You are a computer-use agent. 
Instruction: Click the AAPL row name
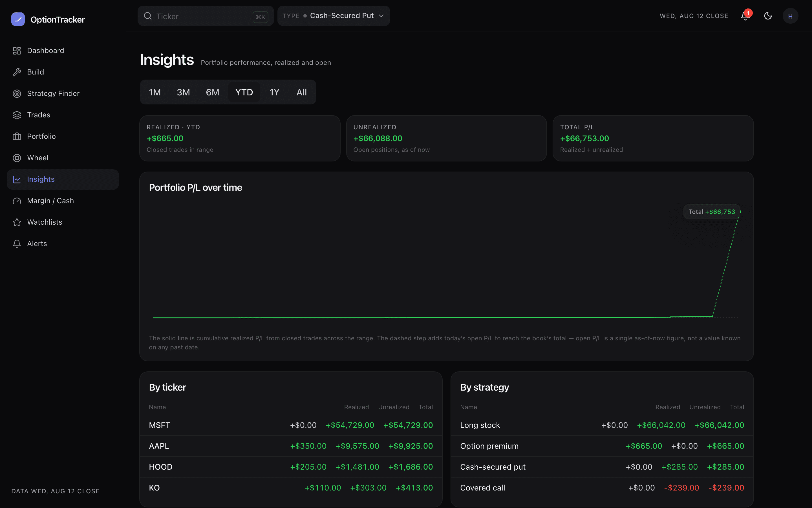click(159, 446)
